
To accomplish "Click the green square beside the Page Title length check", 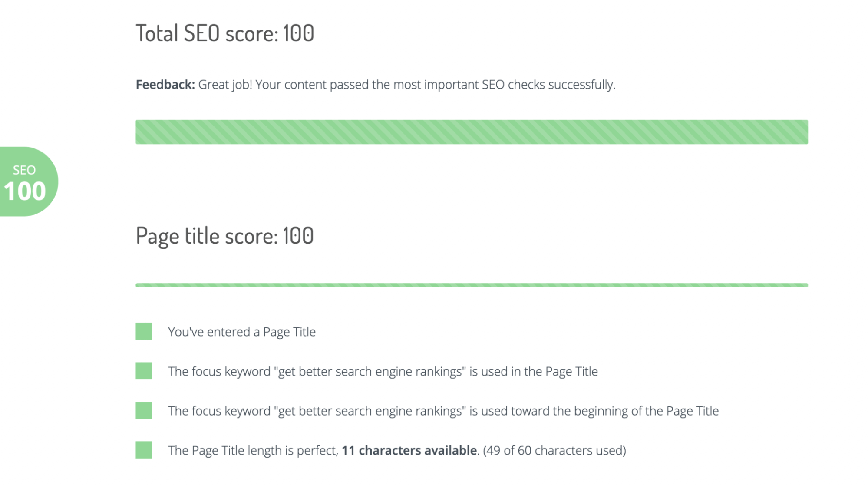I will [x=144, y=450].
